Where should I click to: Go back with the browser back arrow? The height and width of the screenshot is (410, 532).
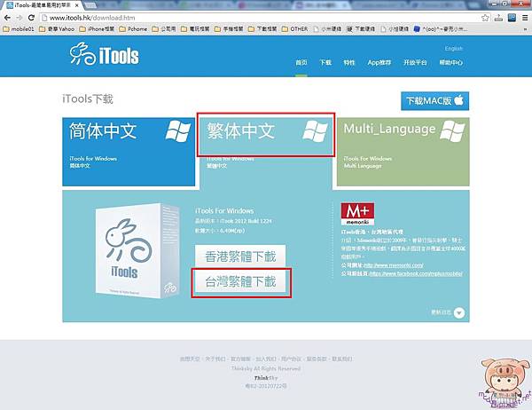click(7, 18)
